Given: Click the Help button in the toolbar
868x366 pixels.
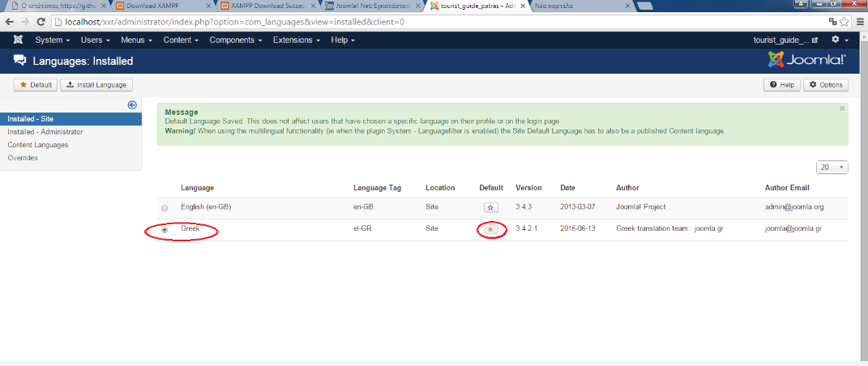Looking at the screenshot, I should [x=781, y=84].
